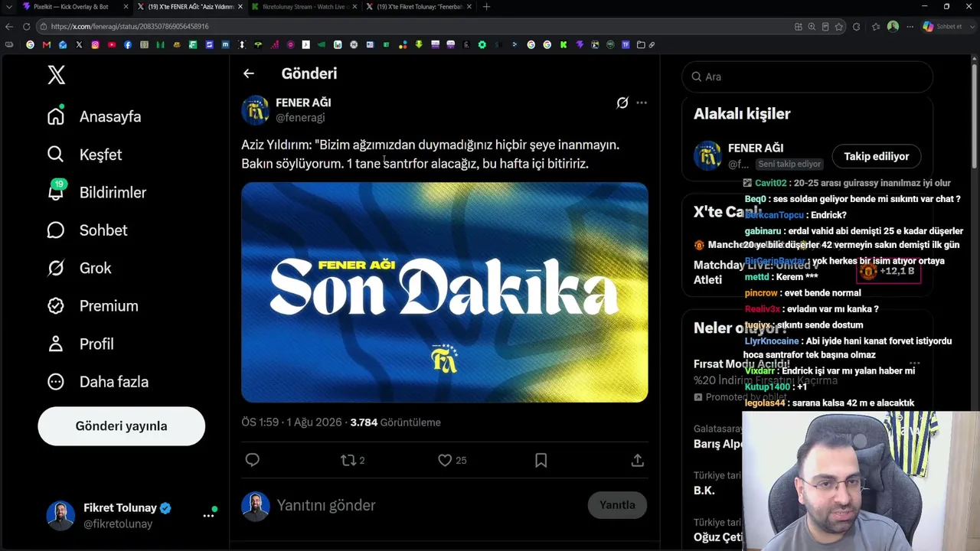
Task: Open the Profil person icon
Action: pos(55,344)
